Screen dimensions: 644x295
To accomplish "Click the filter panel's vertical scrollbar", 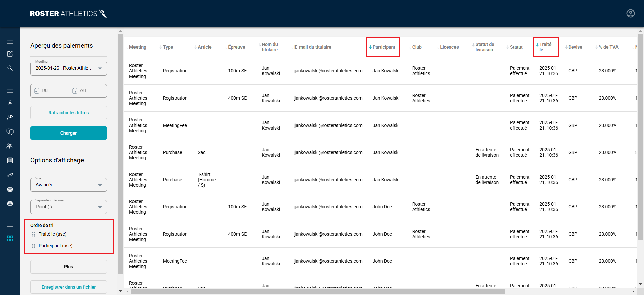I will [121, 154].
